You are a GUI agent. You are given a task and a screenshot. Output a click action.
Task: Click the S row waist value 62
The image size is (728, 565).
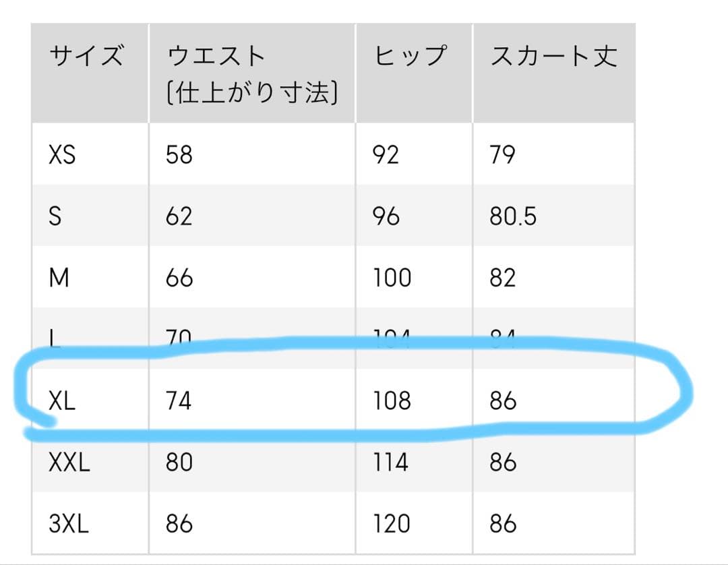click(x=179, y=216)
